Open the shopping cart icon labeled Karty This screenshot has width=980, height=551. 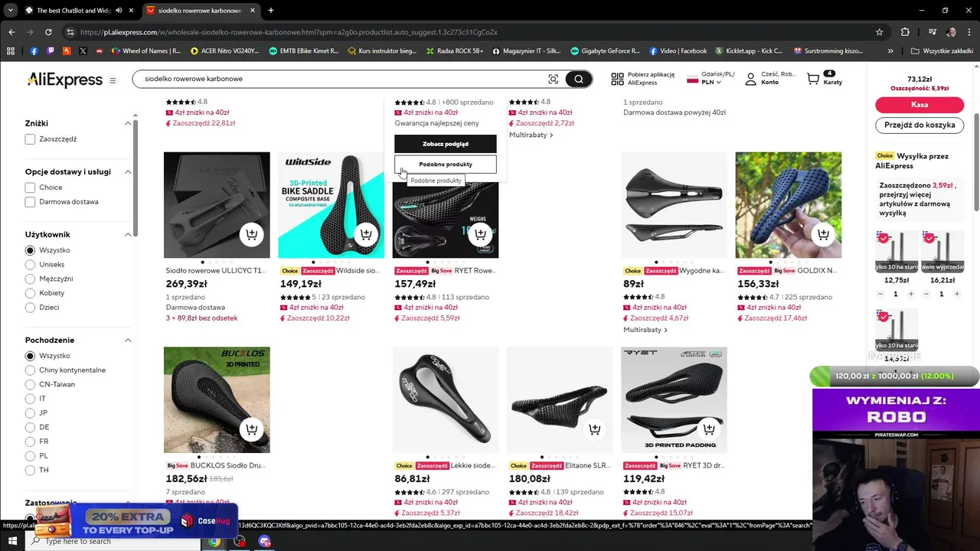point(812,78)
